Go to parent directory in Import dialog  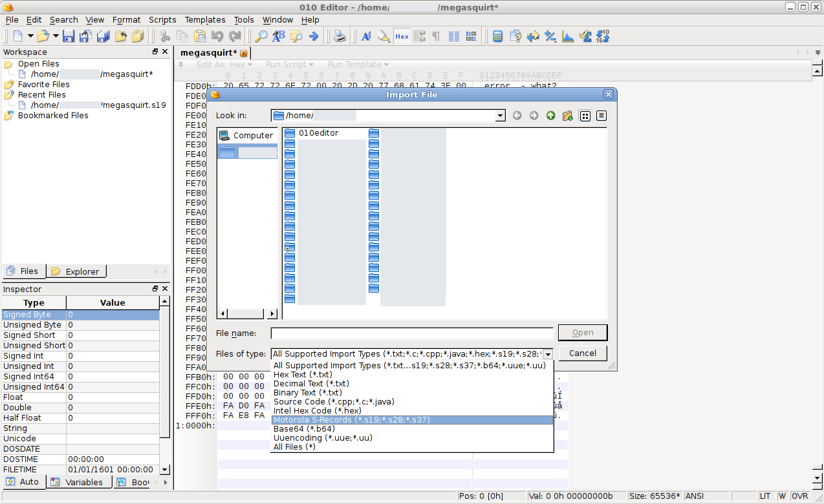point(550,116)
